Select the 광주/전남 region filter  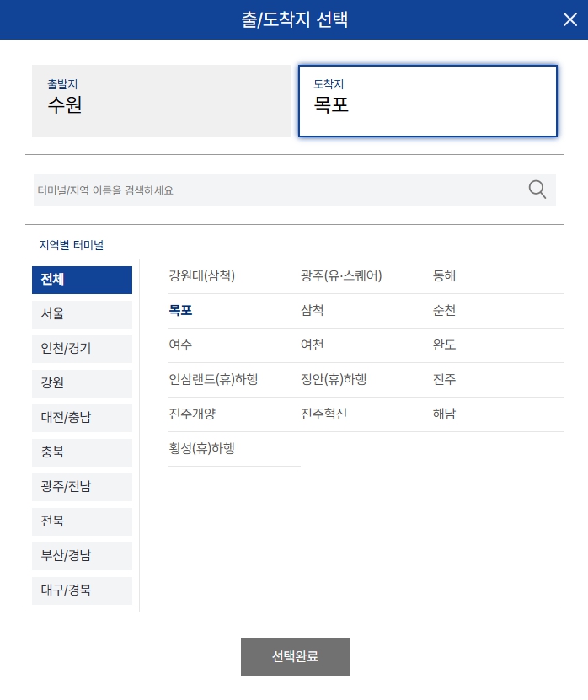[x=82, y=487]
